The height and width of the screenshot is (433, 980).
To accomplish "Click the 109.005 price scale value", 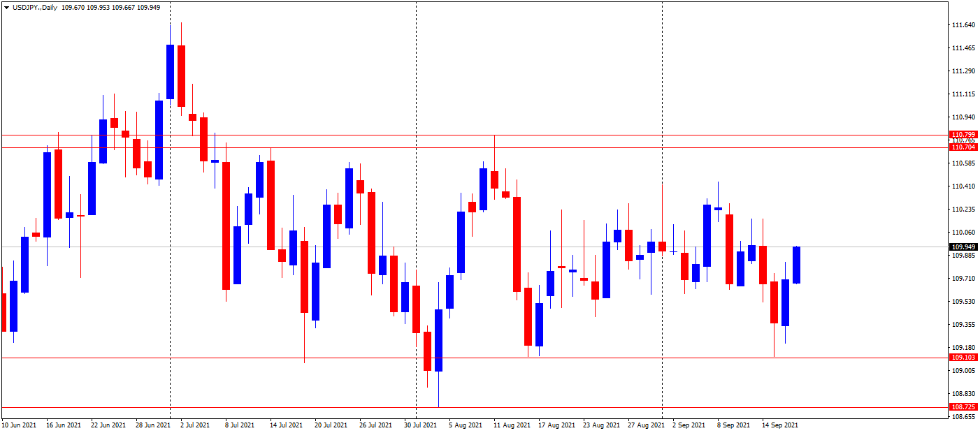I will [x=964, y=371].
